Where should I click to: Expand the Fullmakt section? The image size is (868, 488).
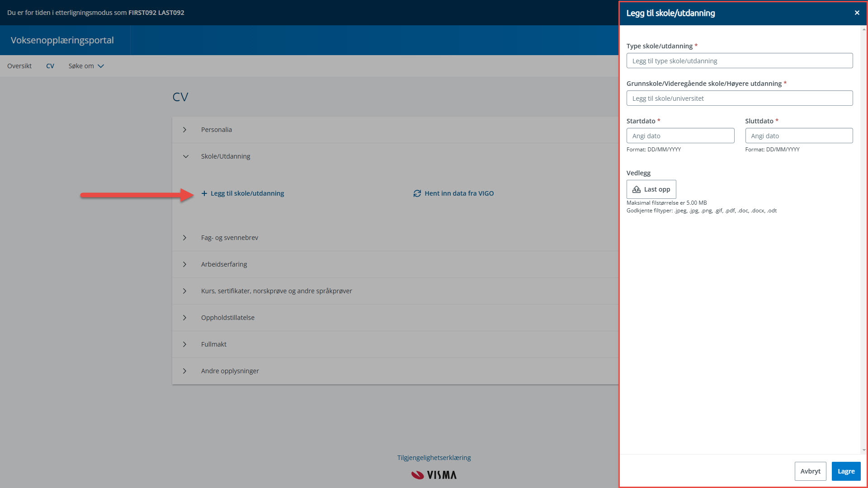pos(185,344)
